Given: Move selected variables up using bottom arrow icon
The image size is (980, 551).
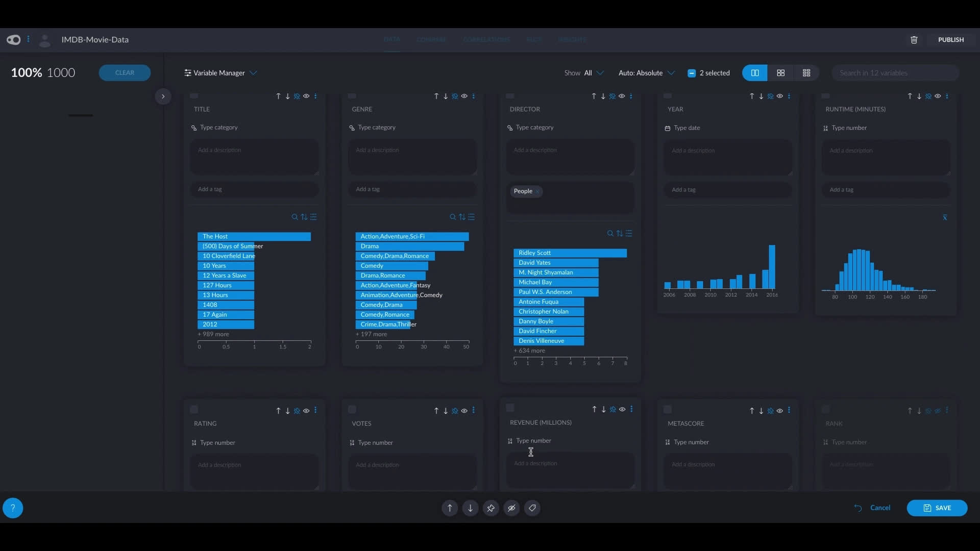Looking at the screenshot, I should pyautogui.click(x=449, y=508).
